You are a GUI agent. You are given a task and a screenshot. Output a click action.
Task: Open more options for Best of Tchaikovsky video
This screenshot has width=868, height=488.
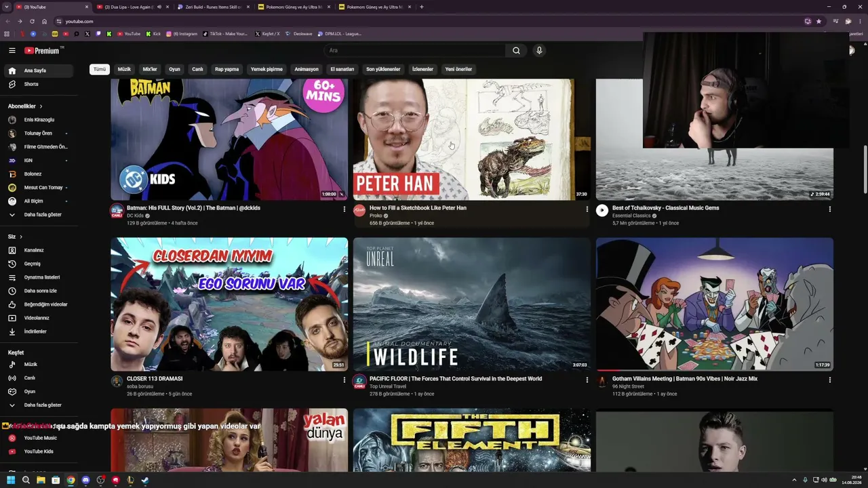pos(829,209)
